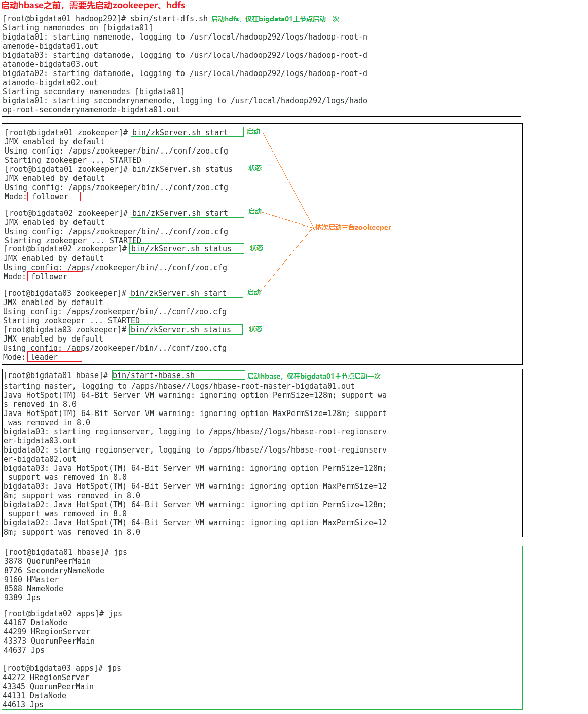Click the leader mode box for bigdata03
The image size is (588, 714).
tap(54, 357)
